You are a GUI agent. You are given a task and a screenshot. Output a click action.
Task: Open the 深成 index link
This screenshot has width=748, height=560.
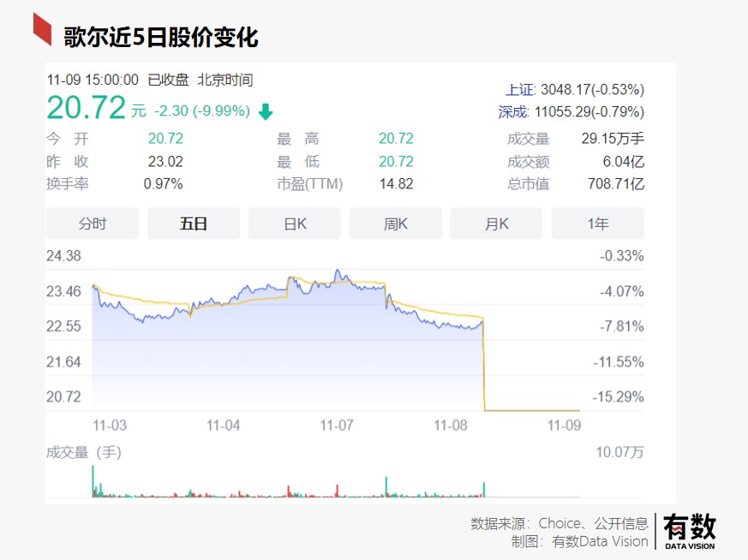(x=513, y=112)
